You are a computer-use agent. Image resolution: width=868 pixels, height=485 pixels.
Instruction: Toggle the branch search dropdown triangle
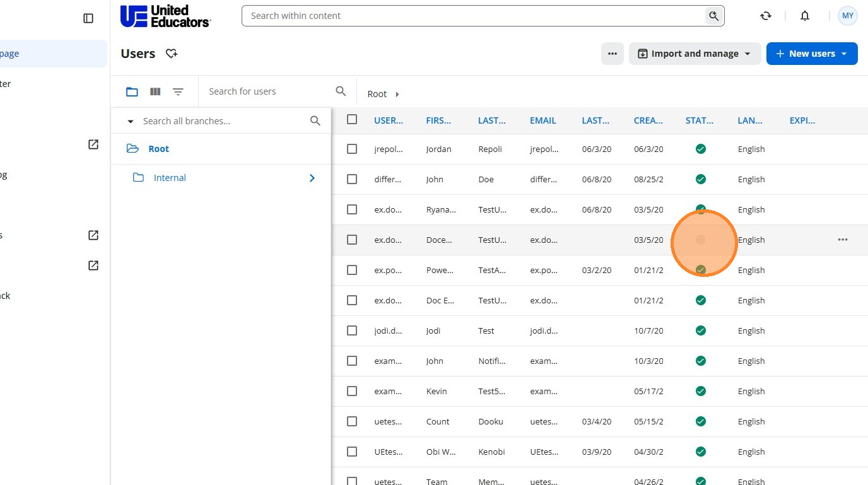point(131,121)
